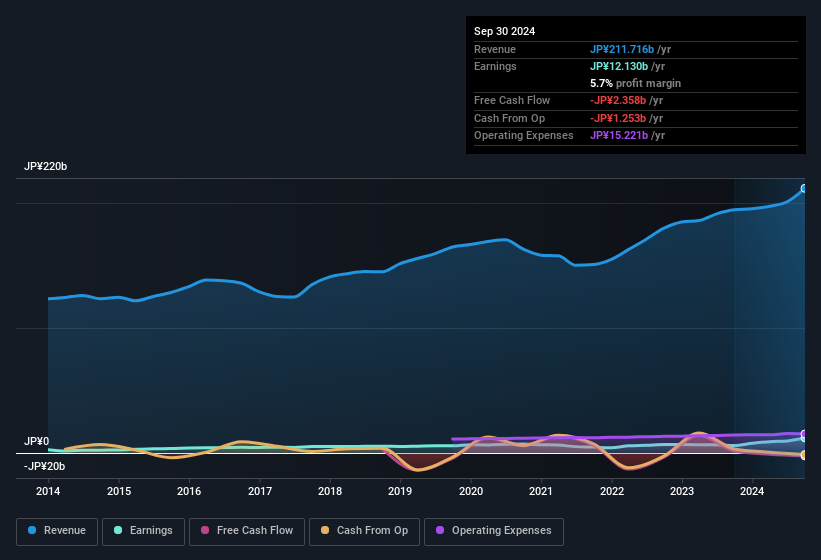The height and width of the screenshot is (560, 821).
Task: Toggle Operating Expenses legend item
Action: coord(494,531)
